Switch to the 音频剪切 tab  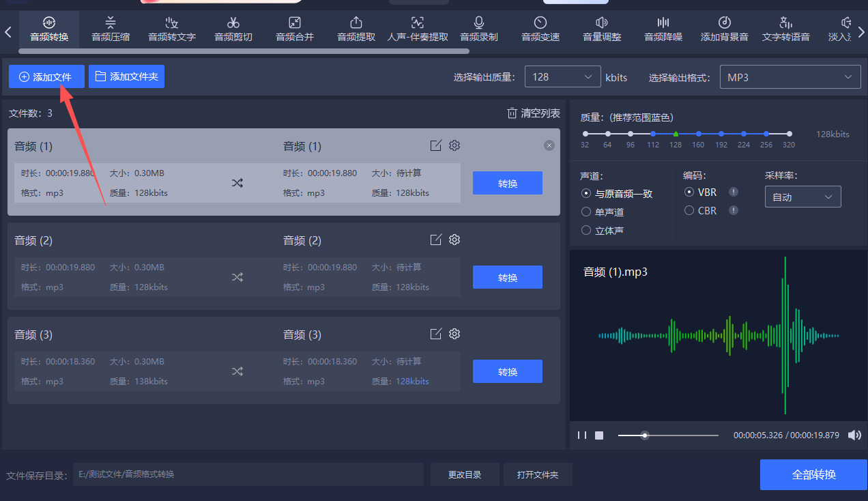[233, 29]
